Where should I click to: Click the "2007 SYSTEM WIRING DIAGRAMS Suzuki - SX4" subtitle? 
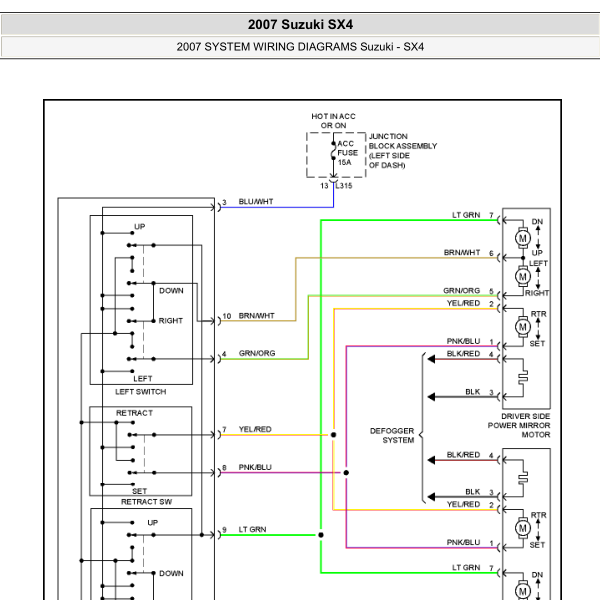[300, 47]
